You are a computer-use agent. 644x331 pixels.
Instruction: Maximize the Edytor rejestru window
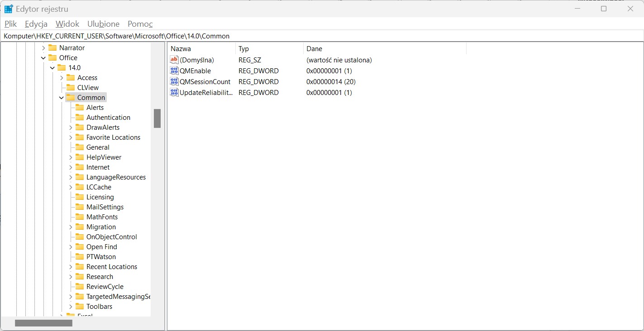pos(603,9)
